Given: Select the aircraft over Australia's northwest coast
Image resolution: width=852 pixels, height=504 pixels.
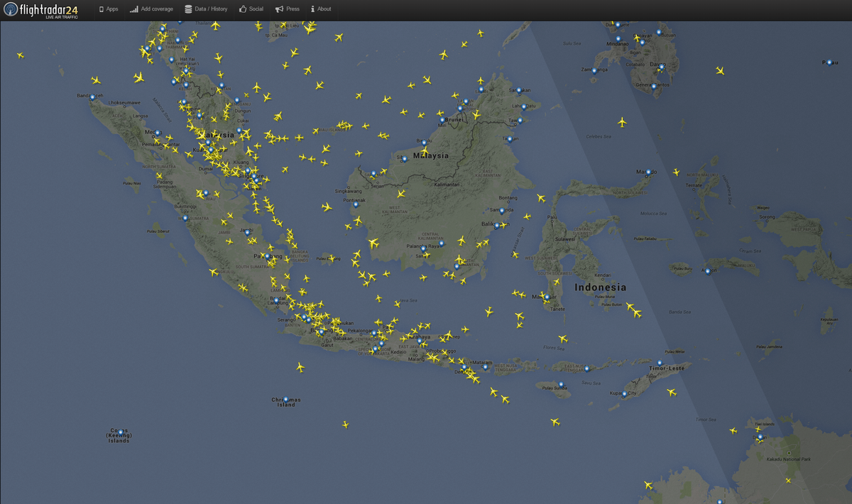Looking at the screenshot, I should 648,485.
